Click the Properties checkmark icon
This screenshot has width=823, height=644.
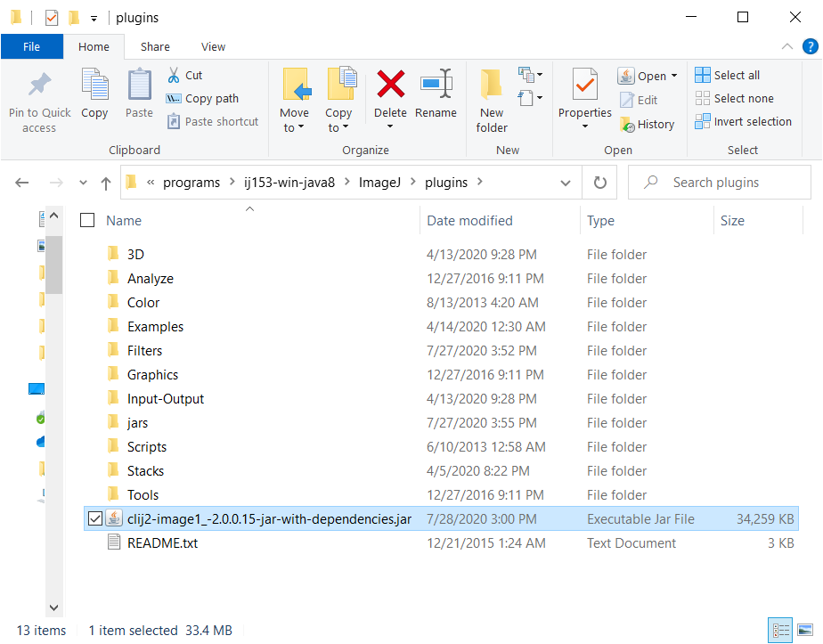[x=584, y=84]
